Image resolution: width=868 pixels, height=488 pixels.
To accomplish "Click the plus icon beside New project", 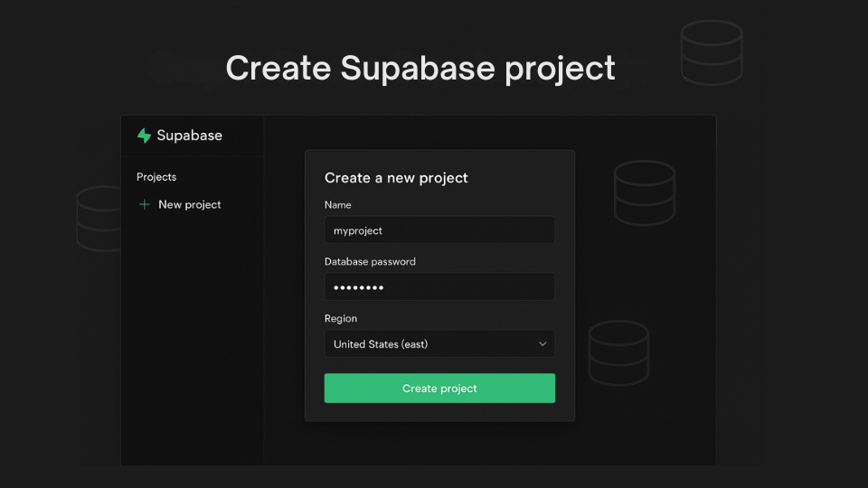I will click(144, 205).
